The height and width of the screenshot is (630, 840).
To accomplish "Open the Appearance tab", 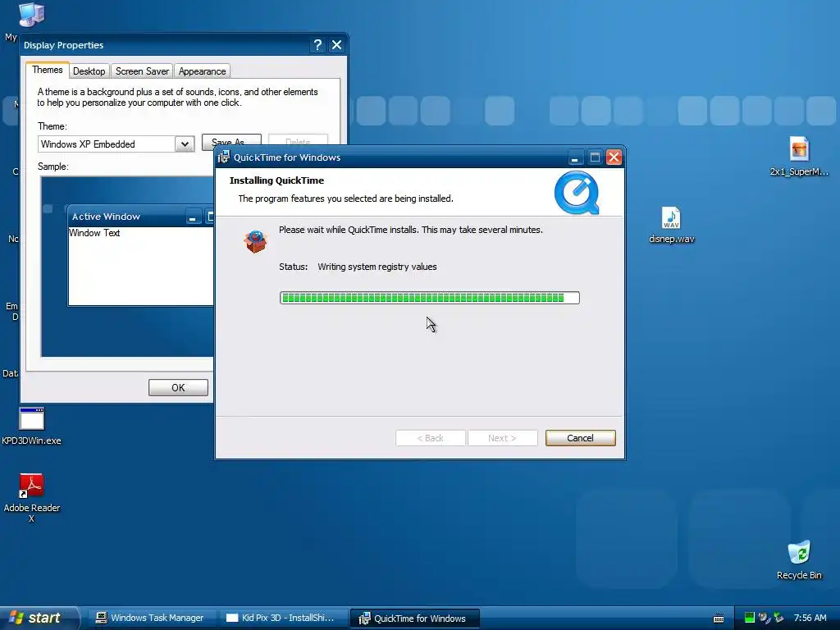I will pos(202,71).
